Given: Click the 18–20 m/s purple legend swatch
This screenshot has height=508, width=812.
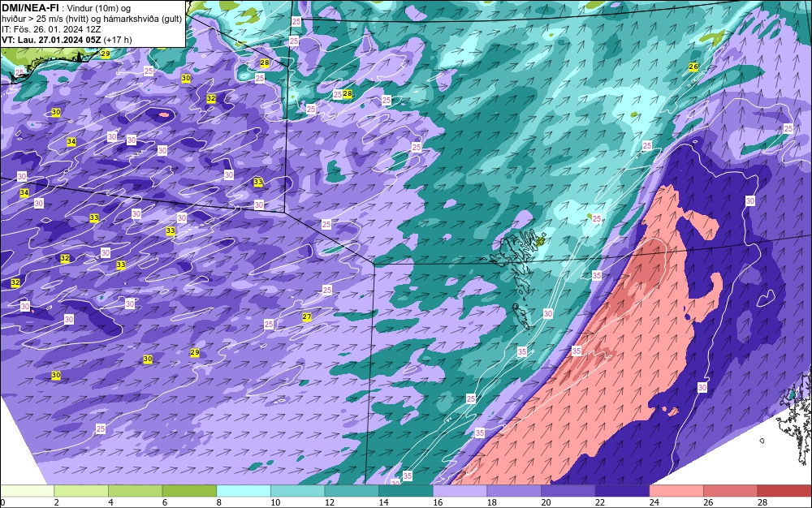Looking at the screenshot, I should coord(514,491).
